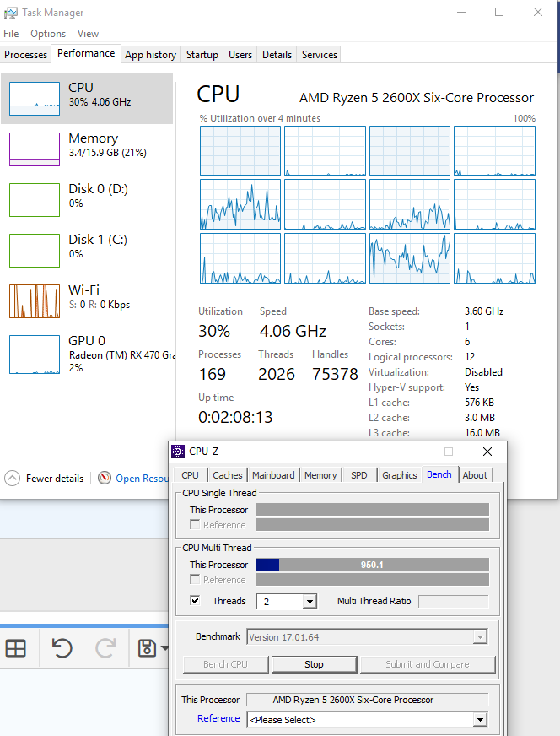Uncheck the Threads checkbox
The height and width of the screenshot is (736, 560).
(195, 600)
